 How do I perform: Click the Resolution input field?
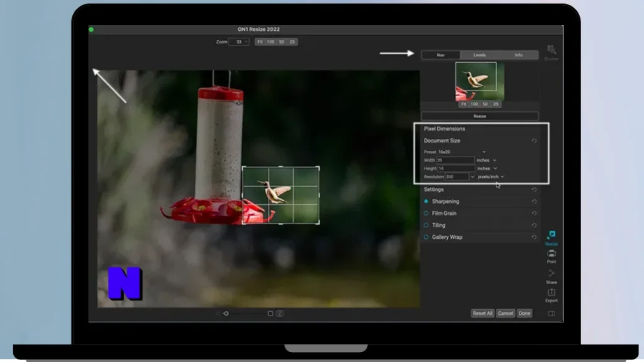click(457, 177)
